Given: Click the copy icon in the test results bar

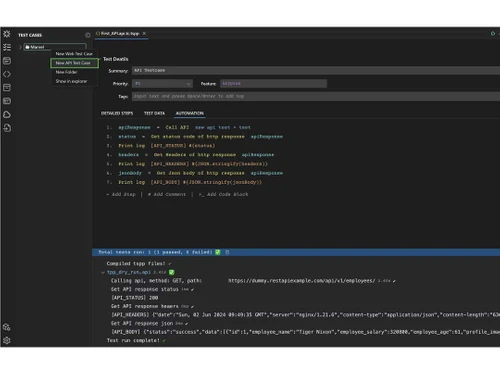Looking at the screenshot, I should (x=227, y=252).
